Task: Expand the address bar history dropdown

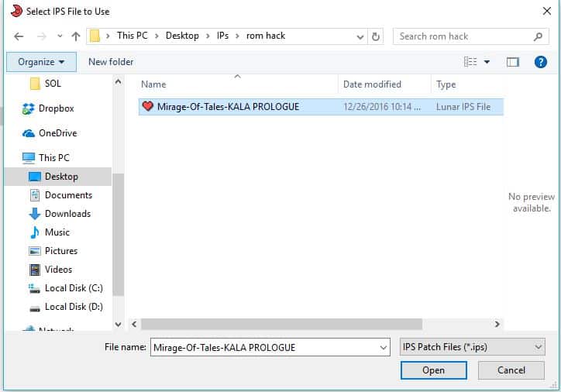Action: pos(360,36)
